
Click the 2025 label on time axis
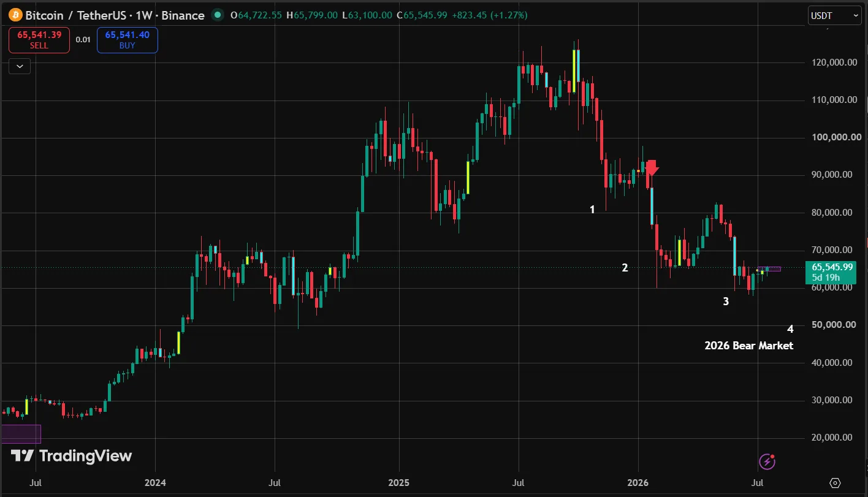click(398, 483)
